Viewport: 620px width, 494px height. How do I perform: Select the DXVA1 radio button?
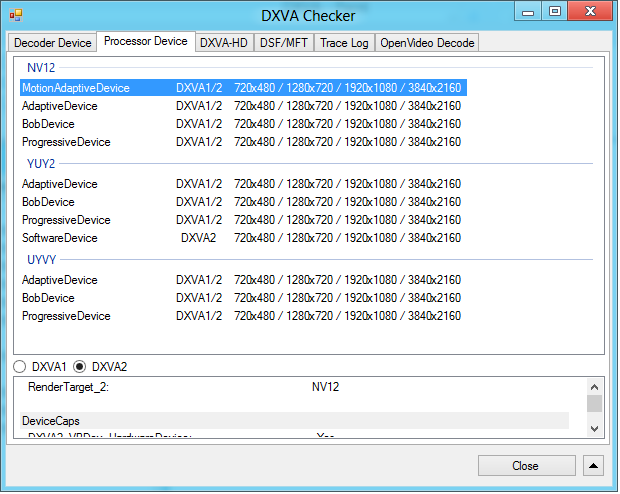[40, 367]
